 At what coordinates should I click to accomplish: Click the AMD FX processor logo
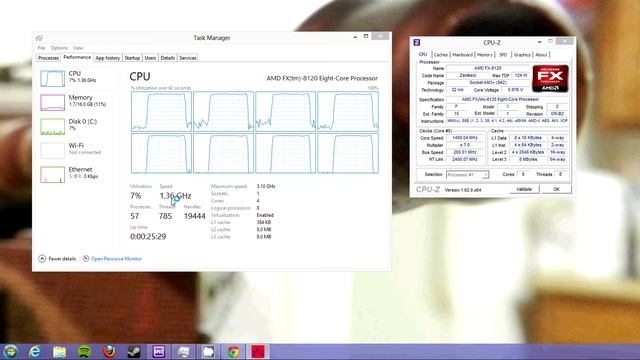coord(550,78)
